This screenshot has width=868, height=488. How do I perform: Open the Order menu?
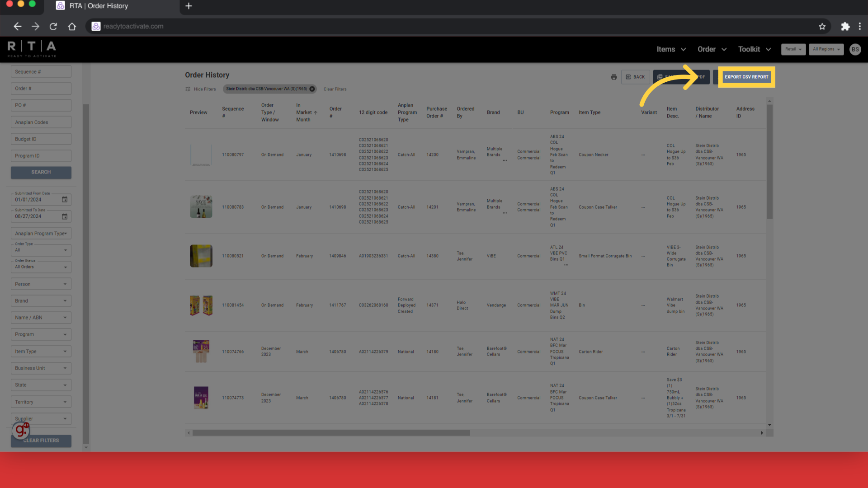click(712, 49)
